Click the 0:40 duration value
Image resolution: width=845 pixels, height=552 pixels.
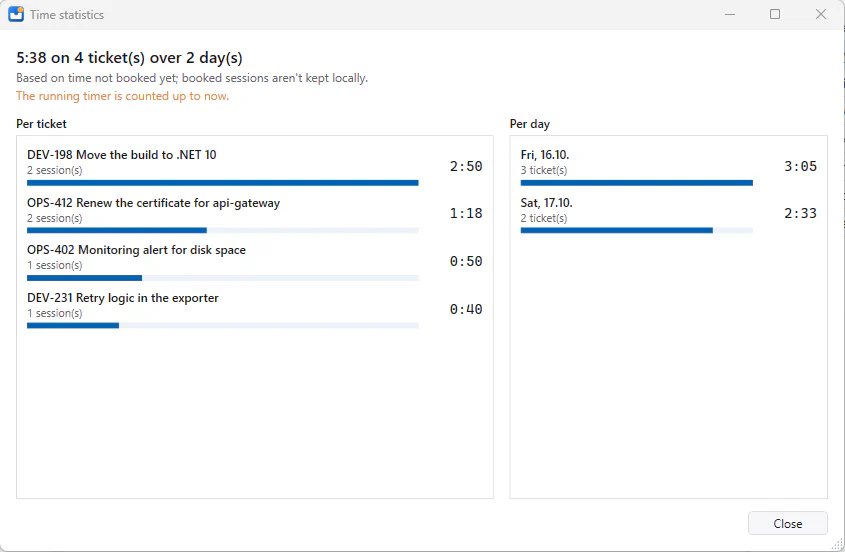pos(466,309)
